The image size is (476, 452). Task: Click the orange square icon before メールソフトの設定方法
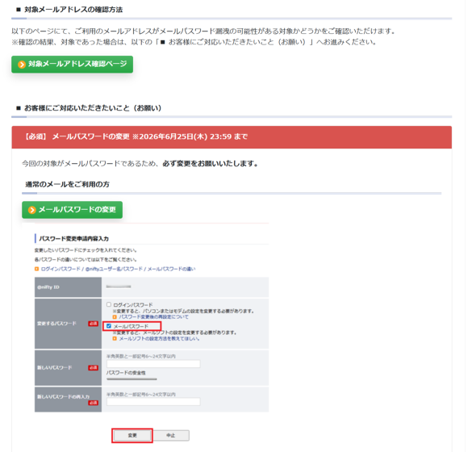pyautogui.click(x=115, y=338)
